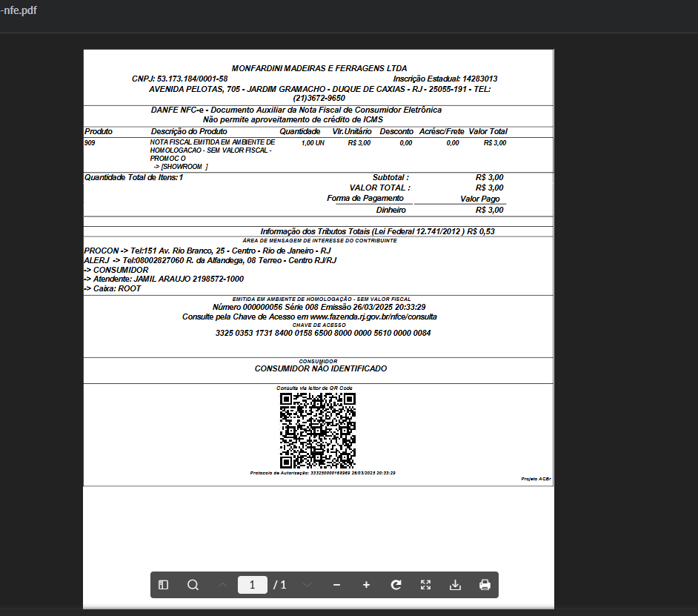Click the quantity value 1,00 UN
The height and width of the screenshot is (616, 698).
tap(313, 143)
